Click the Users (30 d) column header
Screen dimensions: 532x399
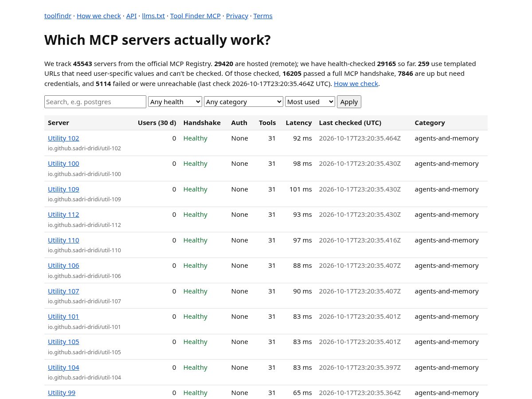[157, 123]
